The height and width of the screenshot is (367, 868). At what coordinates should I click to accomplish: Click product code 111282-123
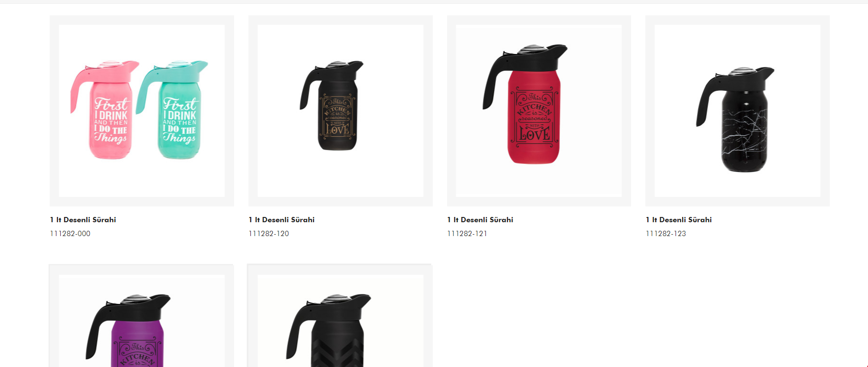pos(666,234)
